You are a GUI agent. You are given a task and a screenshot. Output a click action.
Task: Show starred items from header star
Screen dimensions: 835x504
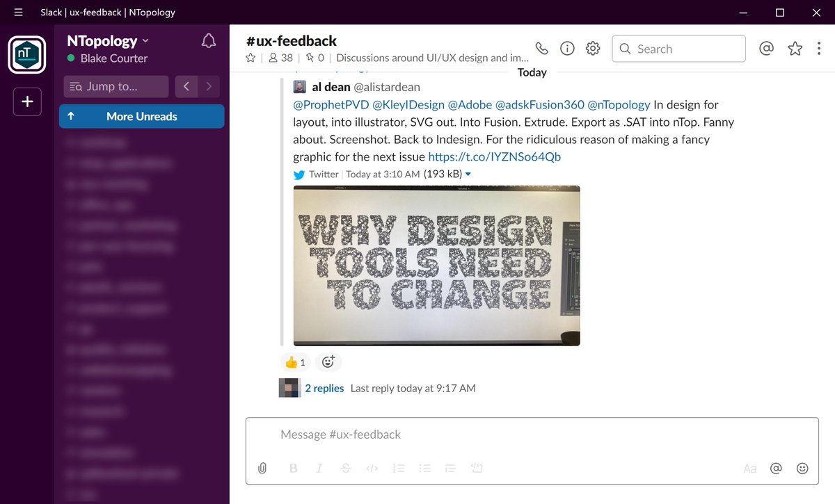point(795,49)
